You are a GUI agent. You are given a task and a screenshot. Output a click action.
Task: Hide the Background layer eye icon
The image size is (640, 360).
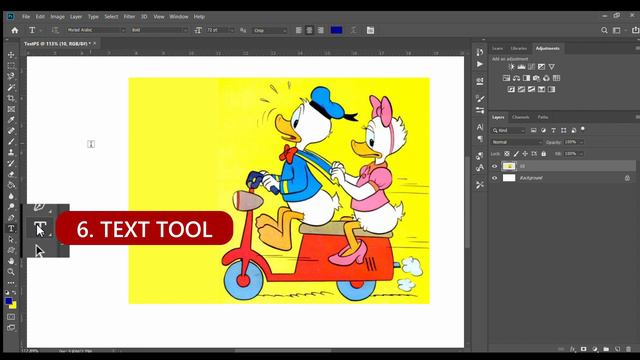point(495,178)
